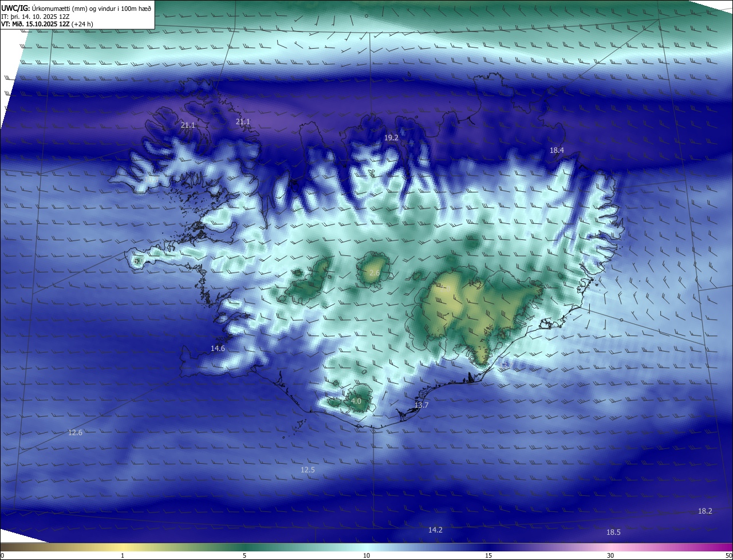Click the 10 tick label on color scale
This screenshot has width=733, height=560.
[366, 555]
